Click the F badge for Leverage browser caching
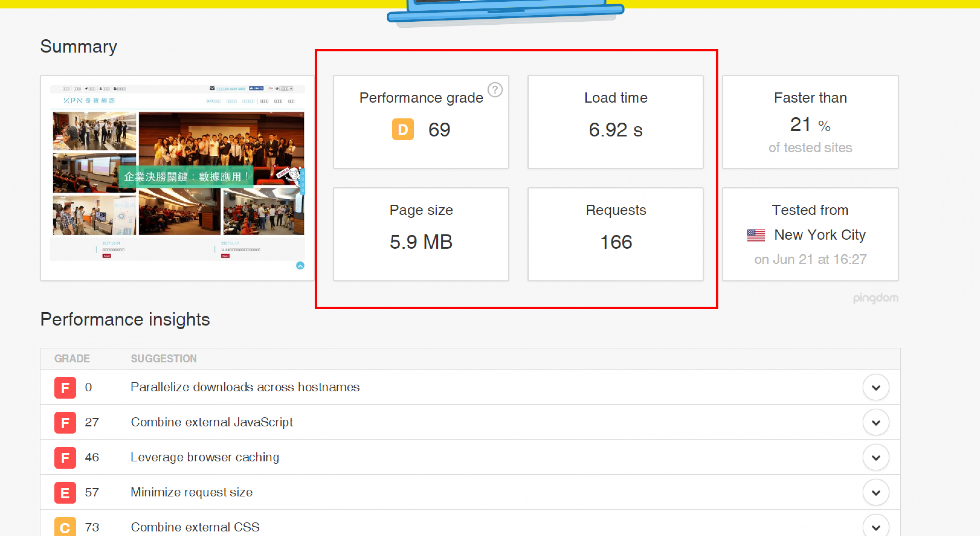Viewport: 980px width, 536px height. click(65, 457)
